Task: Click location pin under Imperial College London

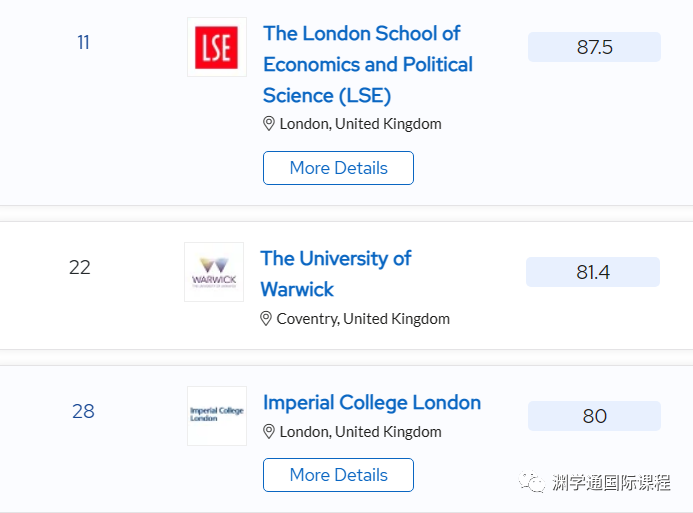Action: pos(268,432)
